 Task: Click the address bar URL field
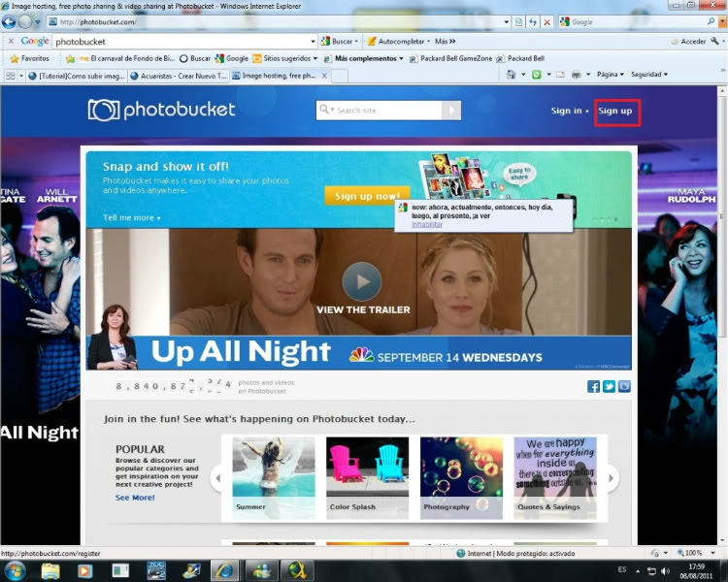click(x=279, y=21)
